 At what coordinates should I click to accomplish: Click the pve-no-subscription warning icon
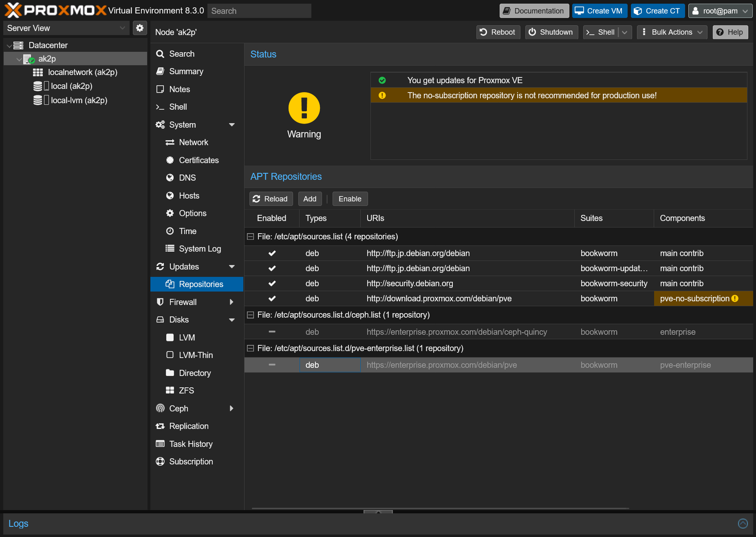coord(735,298)
